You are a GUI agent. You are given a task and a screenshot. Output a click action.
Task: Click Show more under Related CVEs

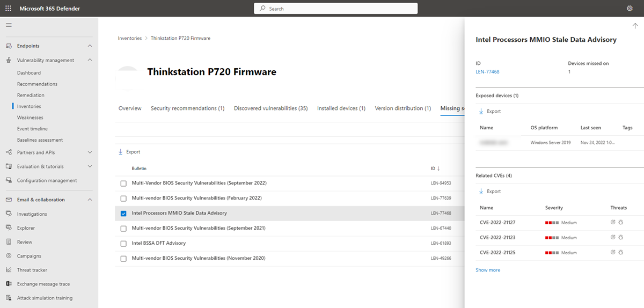[x=488, y=270]
